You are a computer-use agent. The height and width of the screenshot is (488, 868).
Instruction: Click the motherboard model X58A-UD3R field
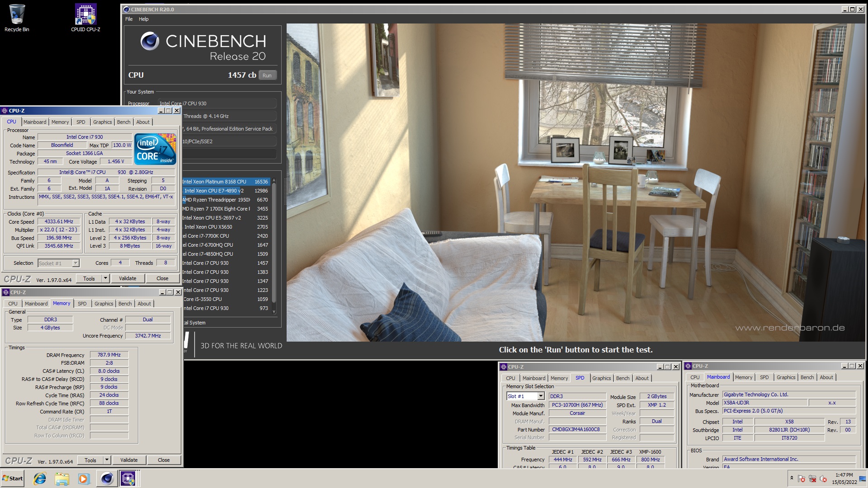765,403
